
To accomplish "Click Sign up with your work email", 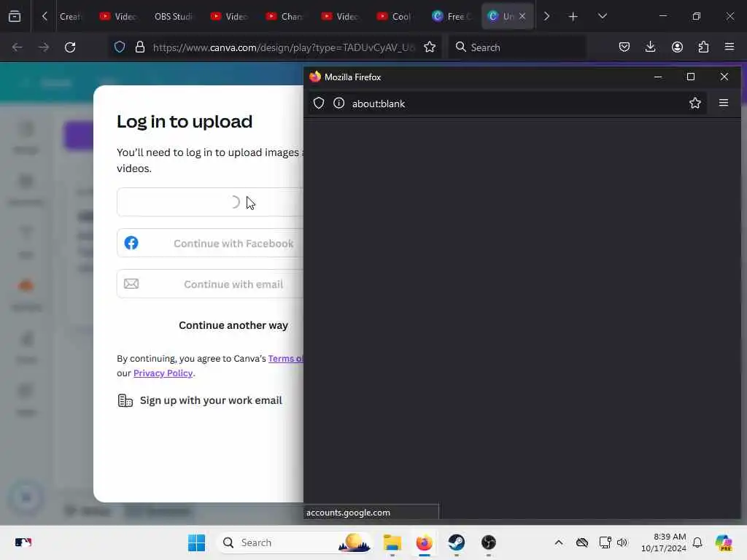I will (200, 400).
